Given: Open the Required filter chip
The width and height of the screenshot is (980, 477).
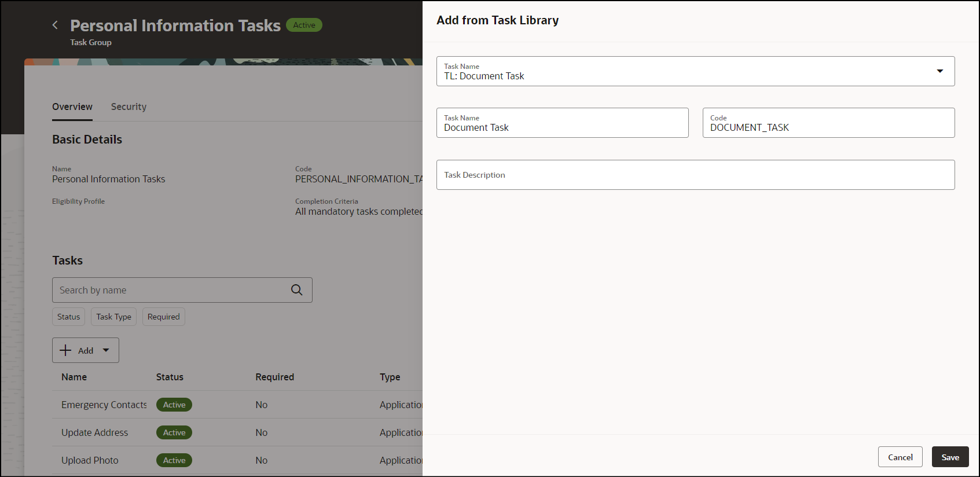Looking at the screenshot, I should [x=164, y=317].
